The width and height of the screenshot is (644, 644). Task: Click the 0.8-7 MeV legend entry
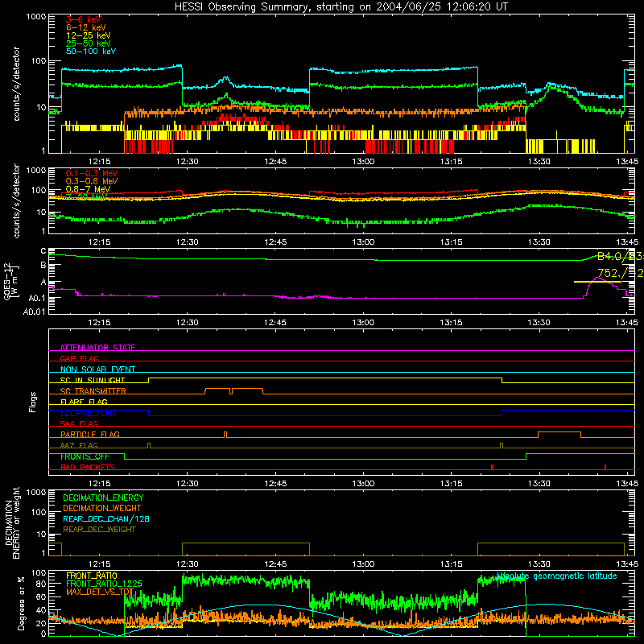pos(88,189)
